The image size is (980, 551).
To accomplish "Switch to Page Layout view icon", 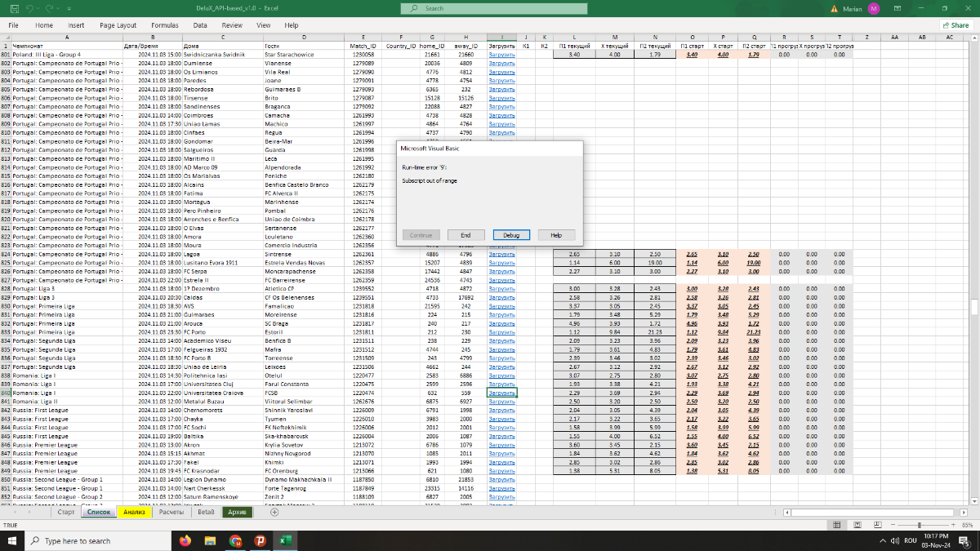I will tap(856, 525).
